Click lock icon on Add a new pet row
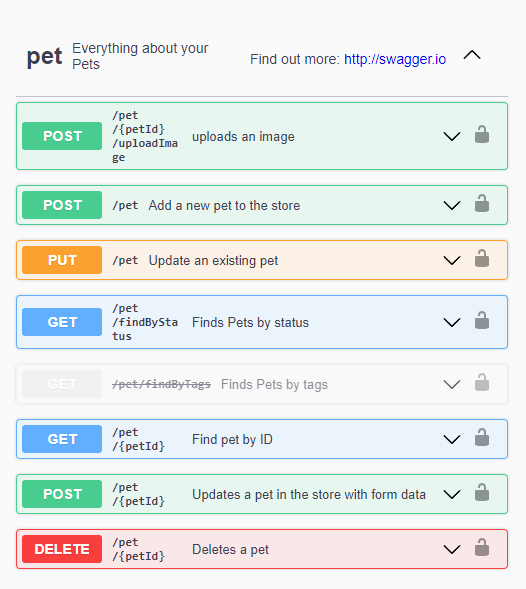526x589 pixels. (482, 204)
